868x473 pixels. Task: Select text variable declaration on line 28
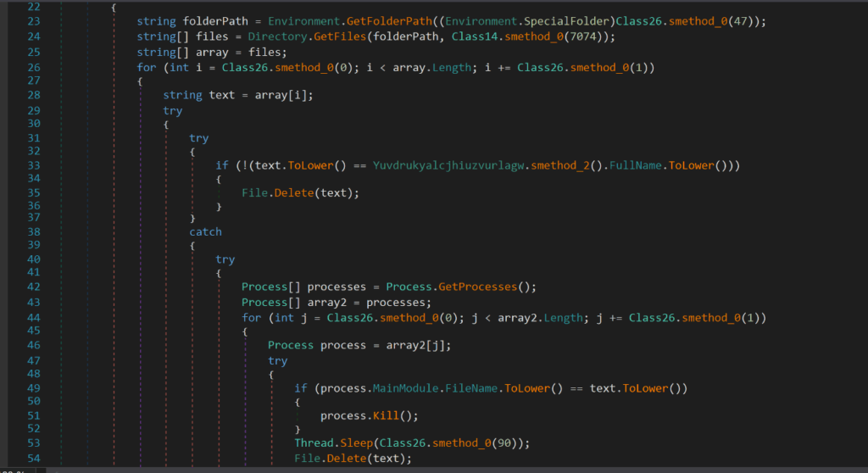pos(221,95)
